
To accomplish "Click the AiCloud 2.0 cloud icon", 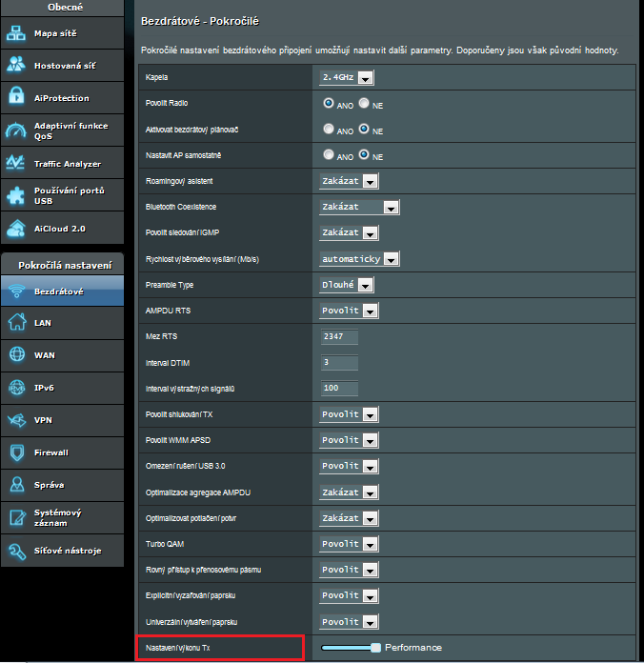I will (x=16, y=229).
